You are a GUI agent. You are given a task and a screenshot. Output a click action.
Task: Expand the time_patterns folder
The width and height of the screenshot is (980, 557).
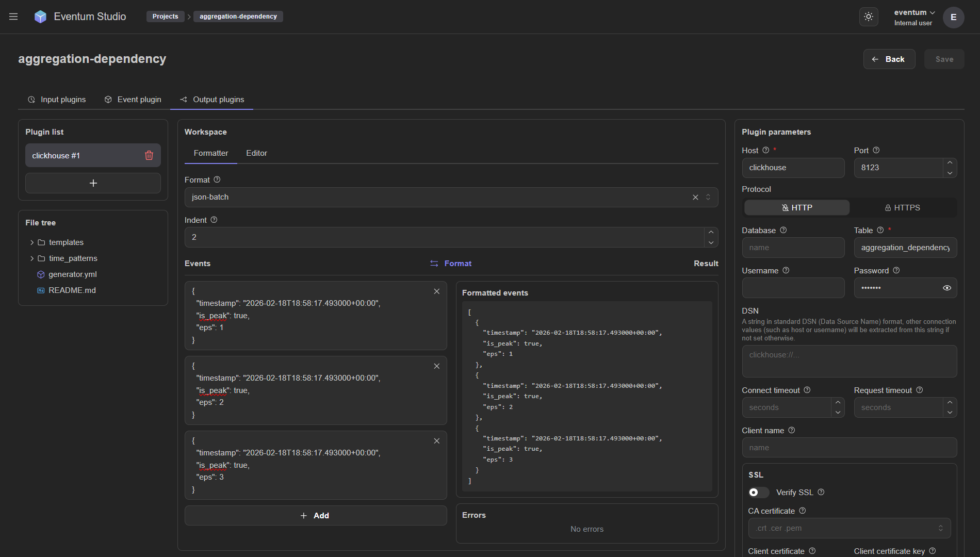32,258
